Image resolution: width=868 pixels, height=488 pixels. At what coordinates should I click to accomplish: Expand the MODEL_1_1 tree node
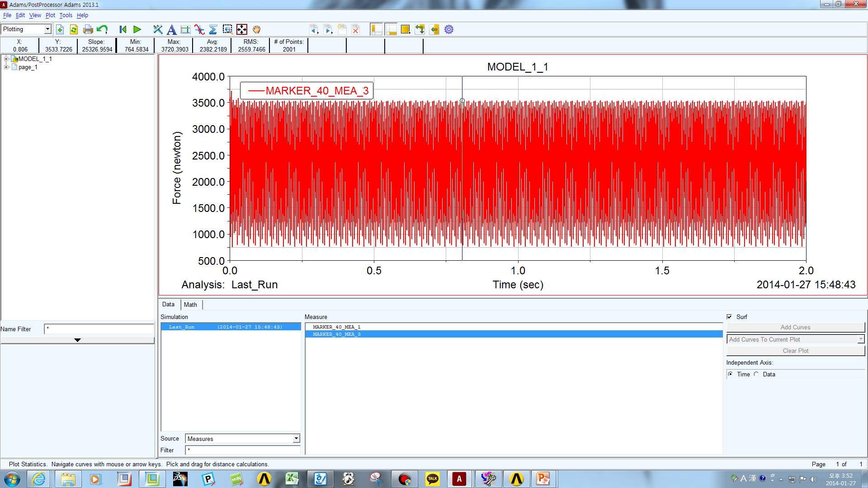[6, 59]
